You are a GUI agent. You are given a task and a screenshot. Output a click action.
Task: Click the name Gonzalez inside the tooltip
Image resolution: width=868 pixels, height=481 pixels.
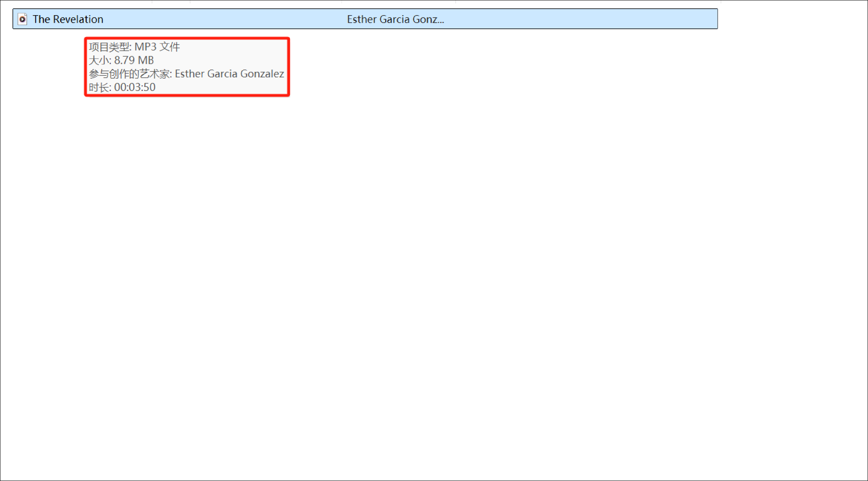point(262,74)
